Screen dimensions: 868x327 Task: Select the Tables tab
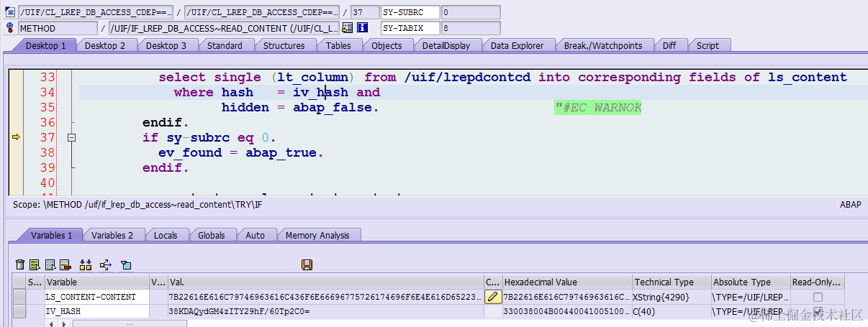coord(338,45)
